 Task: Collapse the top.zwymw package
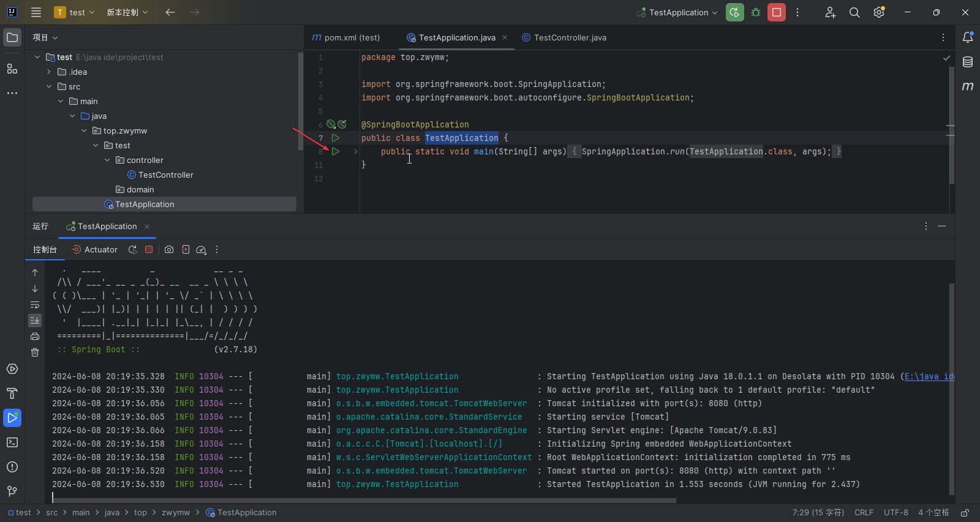[84, 130]
